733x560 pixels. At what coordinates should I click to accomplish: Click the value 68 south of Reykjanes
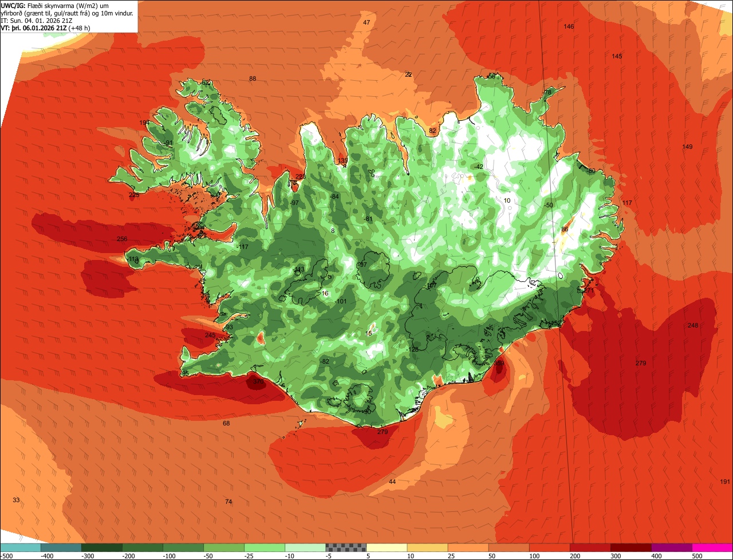point(226,423)
